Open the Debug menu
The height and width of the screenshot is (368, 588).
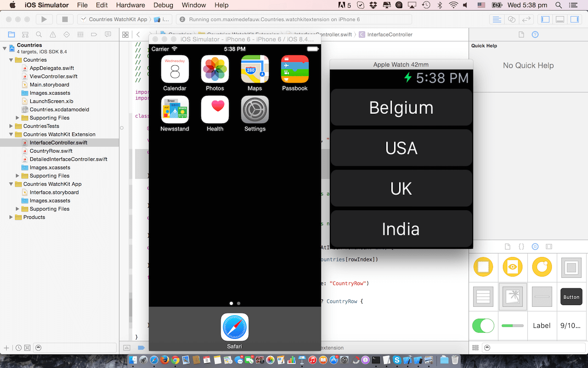[x=163, y=5]
